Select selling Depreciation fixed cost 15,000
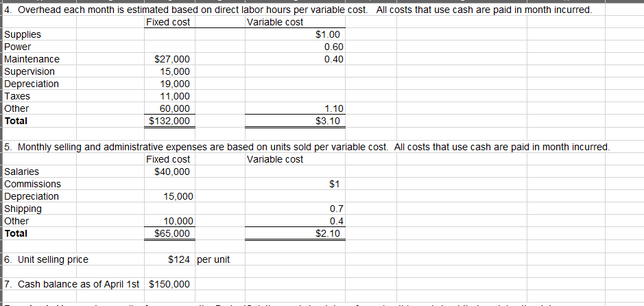 (x=178, y=196)
